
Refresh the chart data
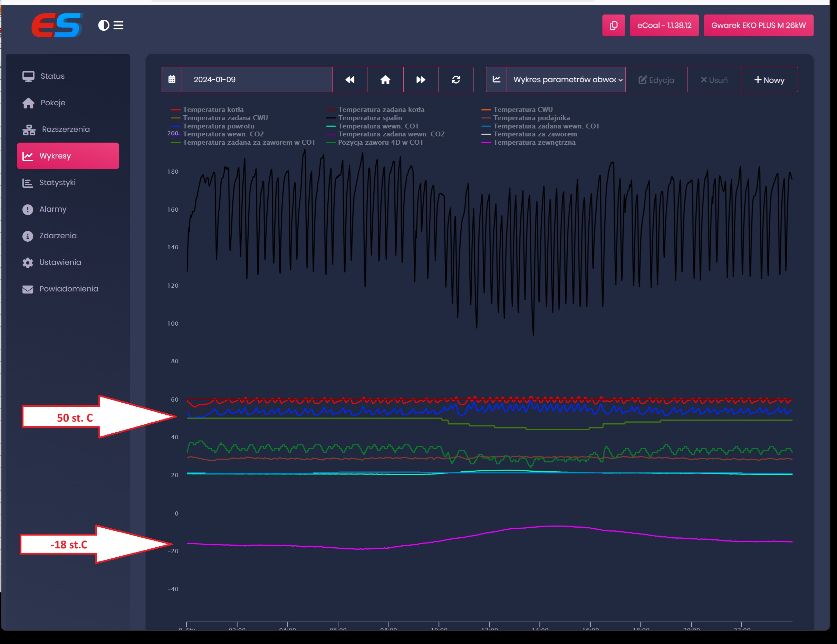456,79
